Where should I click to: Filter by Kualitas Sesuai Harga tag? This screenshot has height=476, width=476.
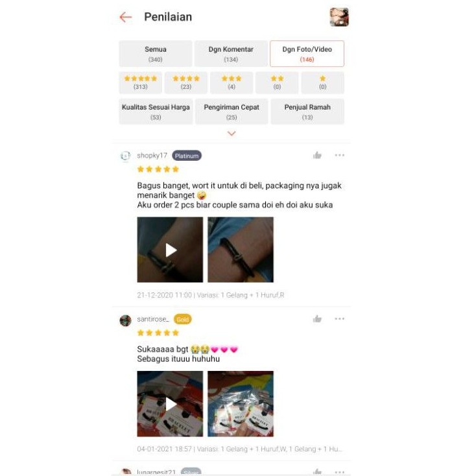pos(156,112)
